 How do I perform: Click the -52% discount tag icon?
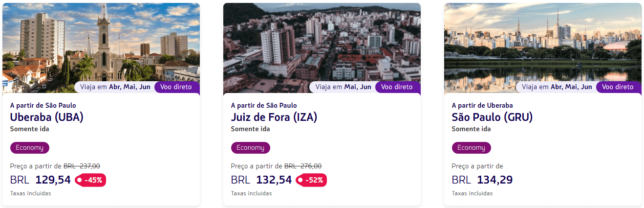tap(301, 180)
